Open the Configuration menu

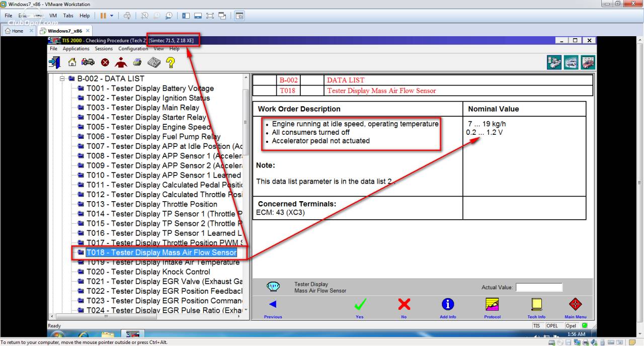(x=133, y=49)
